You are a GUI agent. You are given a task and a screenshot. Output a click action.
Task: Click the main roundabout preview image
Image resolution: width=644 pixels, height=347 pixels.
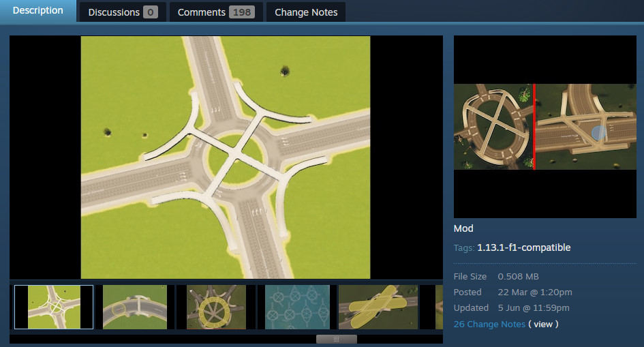tap(226, 157)
